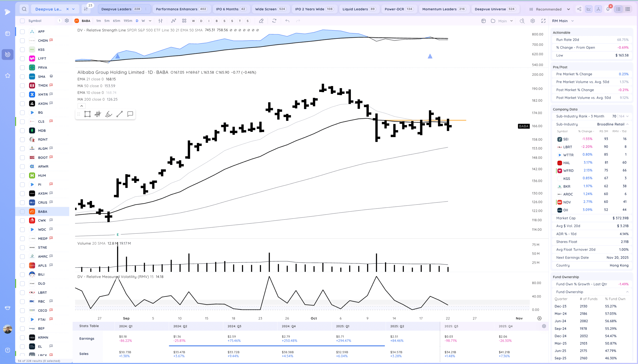
Task: Select the trend line drawing tool
Action: coord(119,114)
